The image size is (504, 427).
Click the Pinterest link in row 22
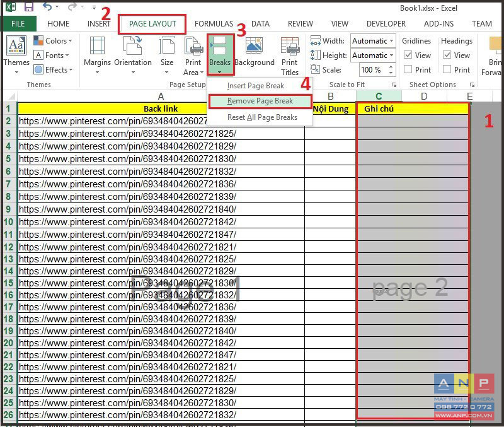coord(128,367)
